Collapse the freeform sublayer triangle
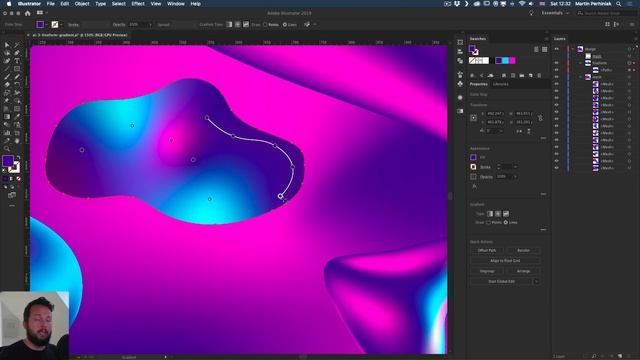640x360 pixels. pyautogui.click(x=581, y=63)
